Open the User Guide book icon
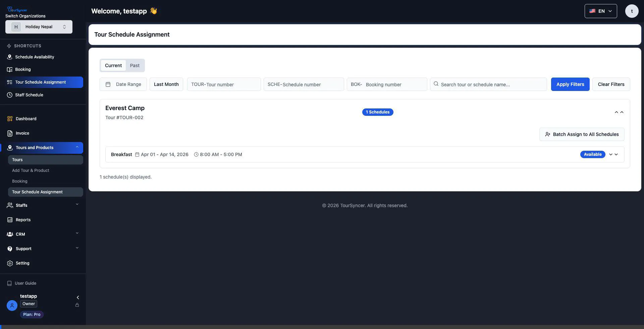 pyautogui.click(x=9, y=283)
